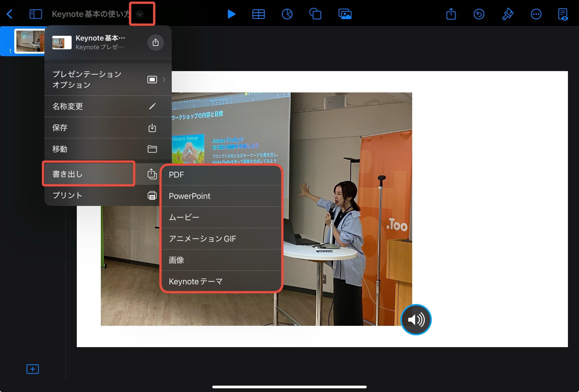Toggle the slide navigator sidebar icon
579x392 pixels.
click(x=36, y=14)
